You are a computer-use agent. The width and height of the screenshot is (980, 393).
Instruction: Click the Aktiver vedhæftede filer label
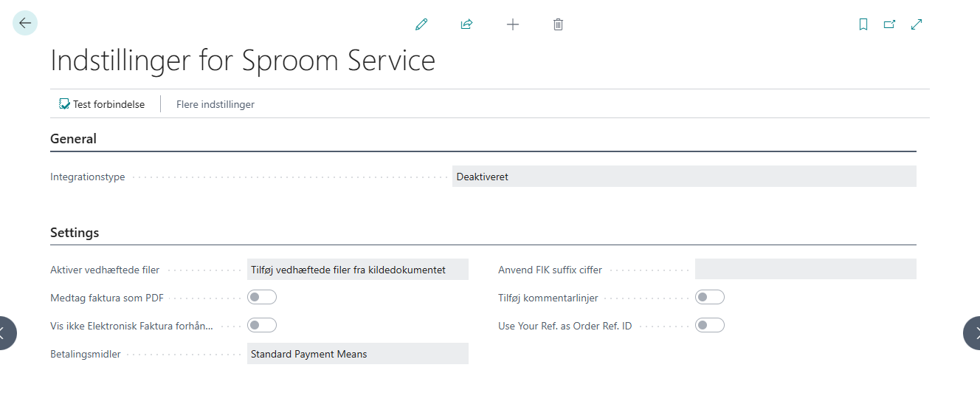pos(105,270)
